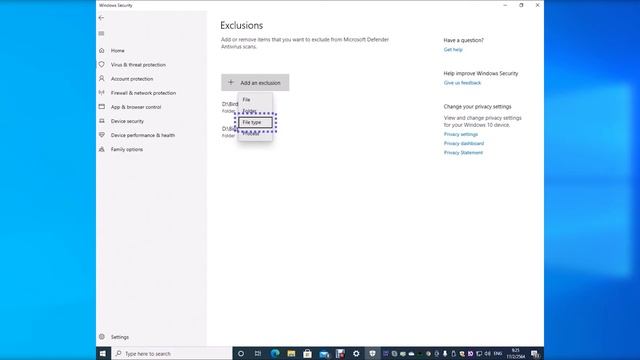The image size is (640, 360).
Task: Choose Process from the exclusion menu
Action: pos(255,134)
